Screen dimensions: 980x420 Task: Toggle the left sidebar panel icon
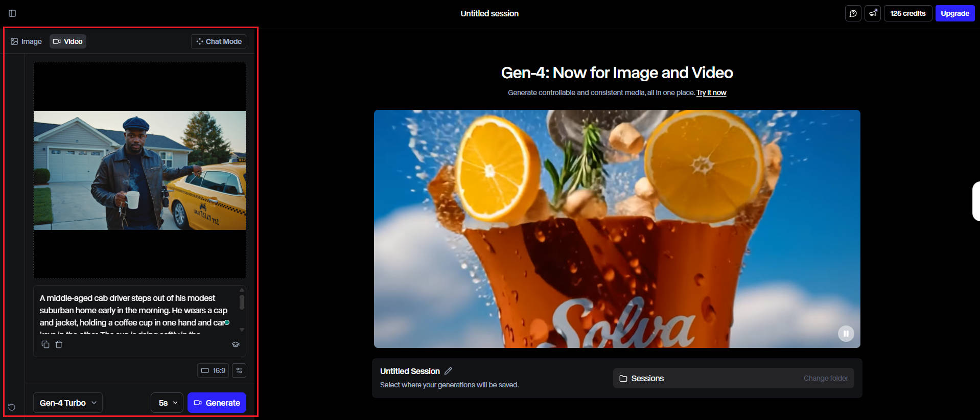pyautogui.click(x=12, y=13)
